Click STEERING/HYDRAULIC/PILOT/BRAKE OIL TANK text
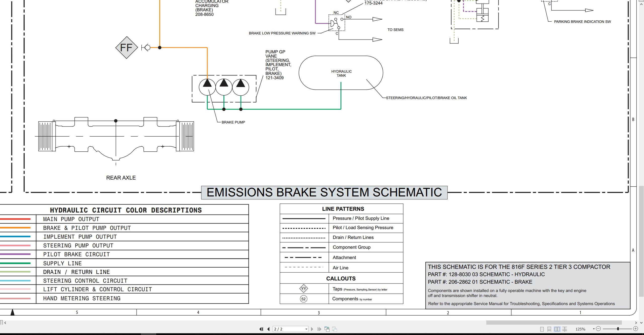 pyautogui.click(x=426, y=98)
